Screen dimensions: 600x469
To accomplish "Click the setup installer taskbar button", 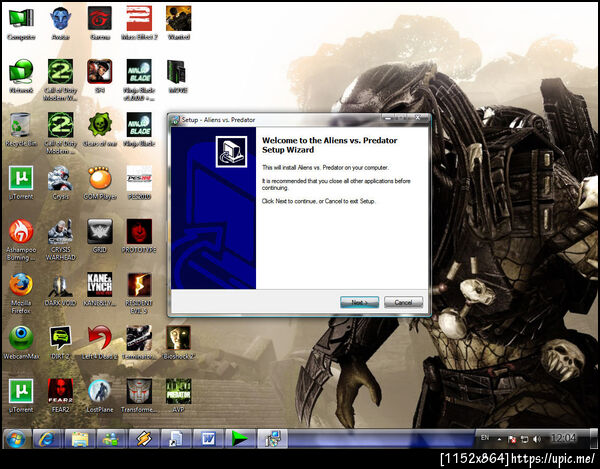I will click(272, 439).
